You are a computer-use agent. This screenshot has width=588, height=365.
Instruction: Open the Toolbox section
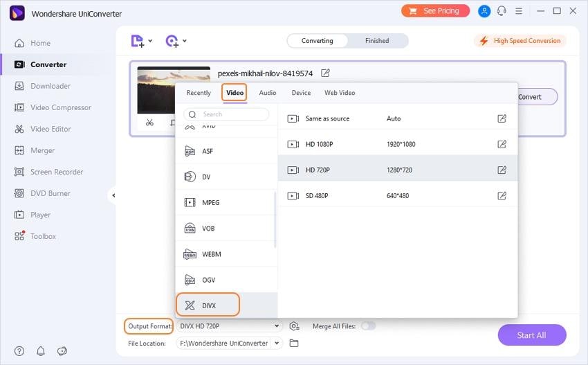(35, 235)
